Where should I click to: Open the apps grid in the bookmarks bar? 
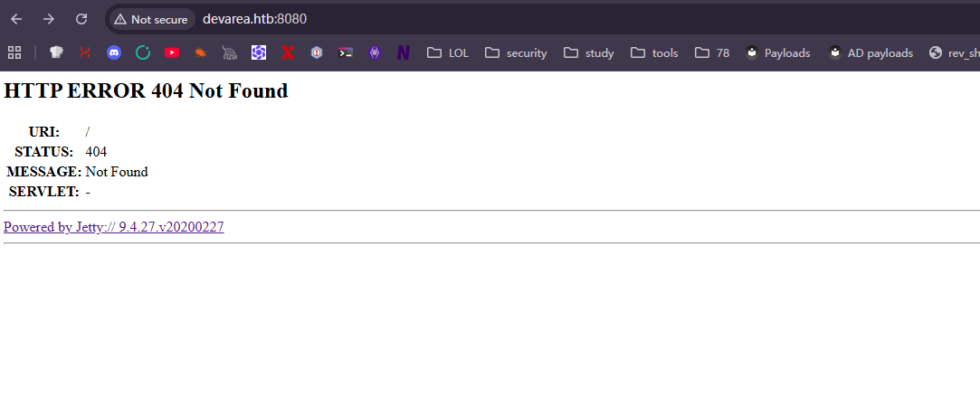(14, 53)
